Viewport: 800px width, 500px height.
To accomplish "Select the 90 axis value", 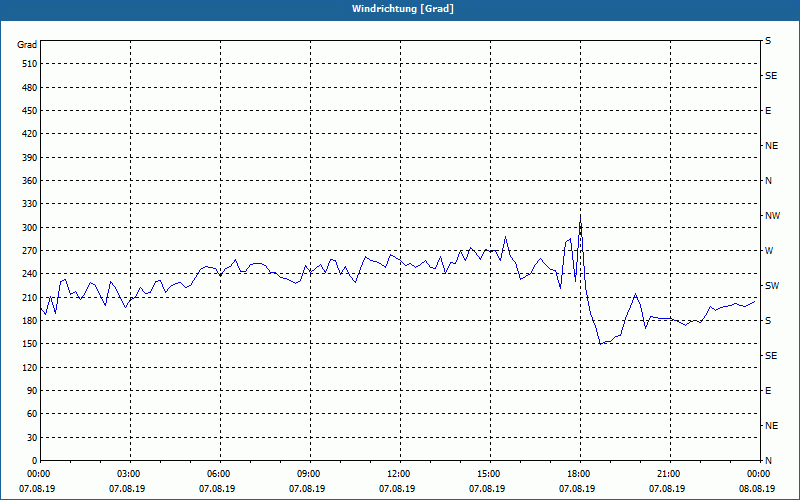I will [32, 390].
